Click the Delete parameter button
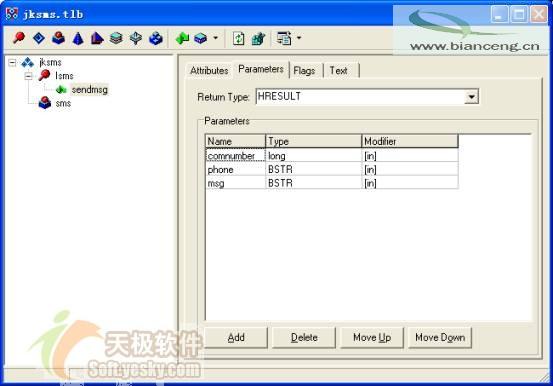 [x=304, y=338]
